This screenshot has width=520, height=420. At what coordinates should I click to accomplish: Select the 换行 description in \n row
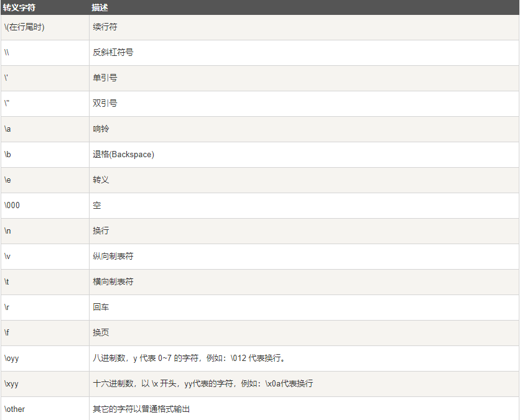(101, 231)
